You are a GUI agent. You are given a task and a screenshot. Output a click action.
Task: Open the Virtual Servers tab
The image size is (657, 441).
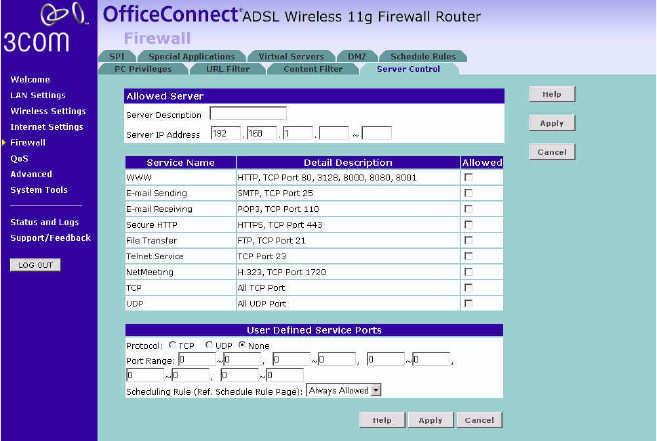[291, 56]
